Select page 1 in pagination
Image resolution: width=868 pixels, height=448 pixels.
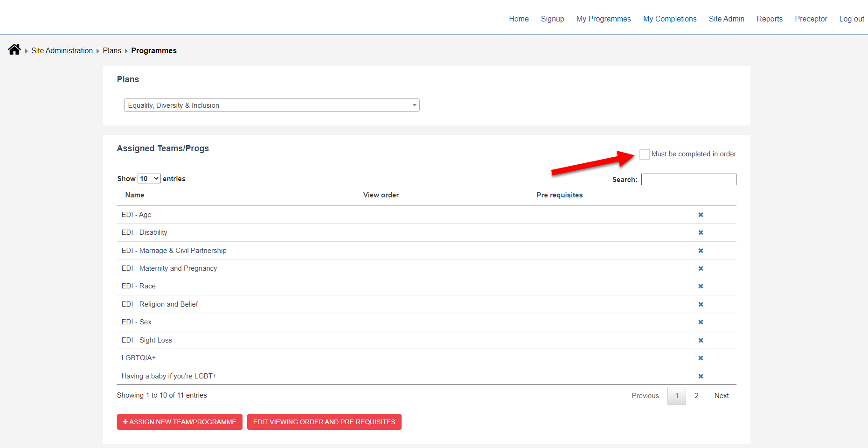pyautogui.click(x=677, y=396)
